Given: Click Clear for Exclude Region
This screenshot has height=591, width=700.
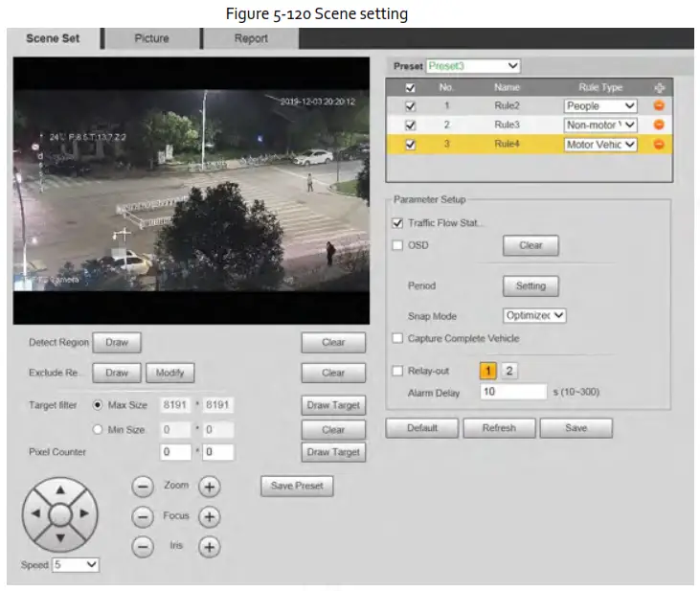Looking at the screenshot, I should point(333,373).
